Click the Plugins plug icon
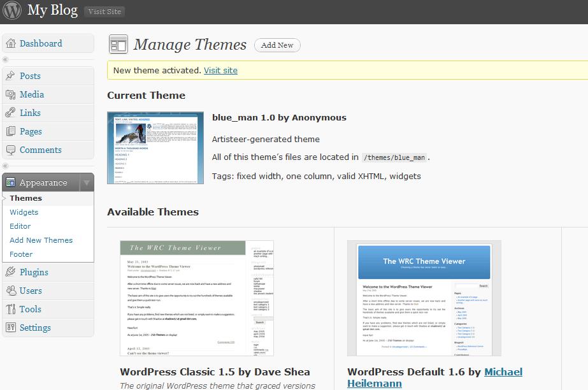 (10, 272)
